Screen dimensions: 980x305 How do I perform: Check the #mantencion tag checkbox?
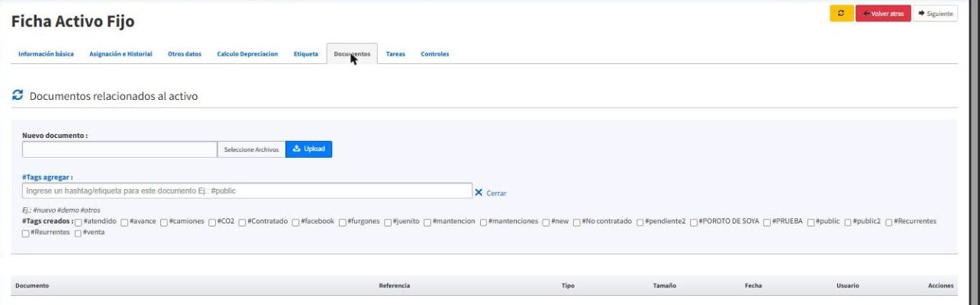click(427, 222)
